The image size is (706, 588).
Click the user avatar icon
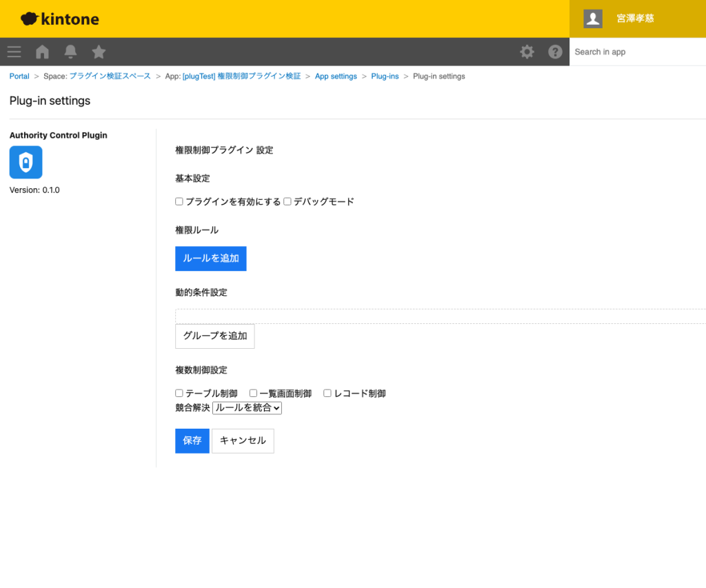tap(592, 19)
